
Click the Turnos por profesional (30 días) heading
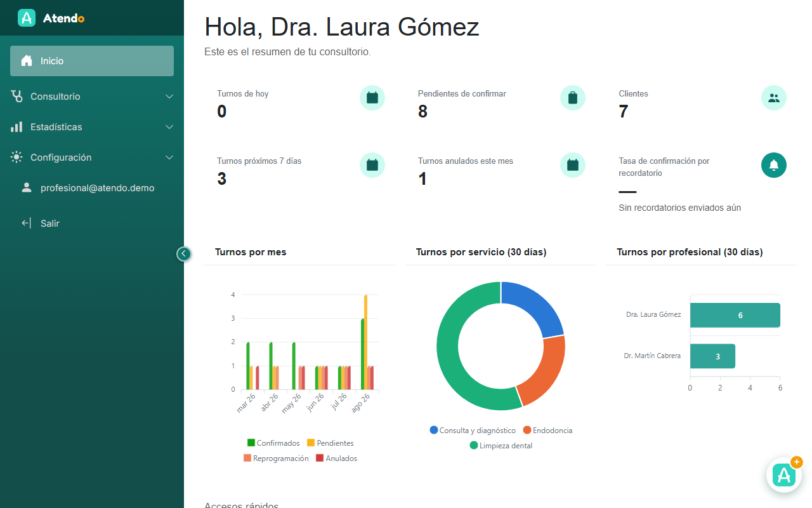(x=690, y=252)
